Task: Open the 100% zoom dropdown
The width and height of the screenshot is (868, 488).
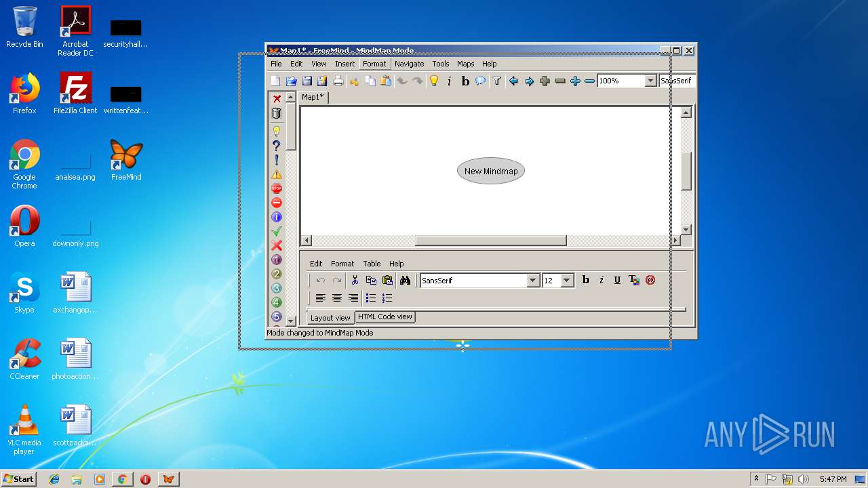Action: pos(650,81)
